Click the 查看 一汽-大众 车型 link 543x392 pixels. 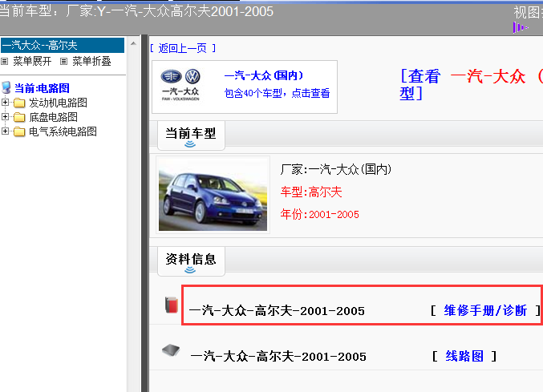(x=471, y=85)
